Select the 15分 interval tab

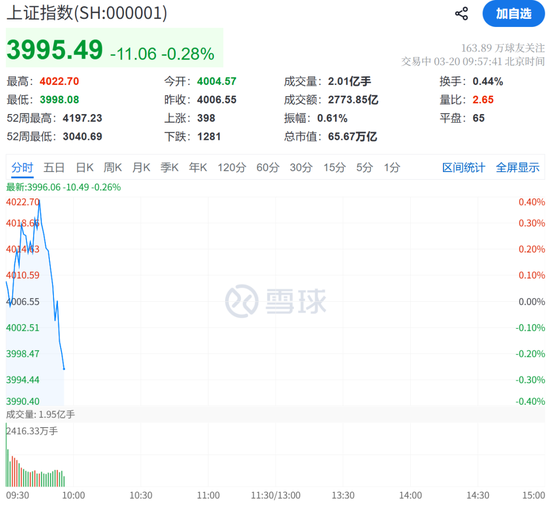coord(334,167)
